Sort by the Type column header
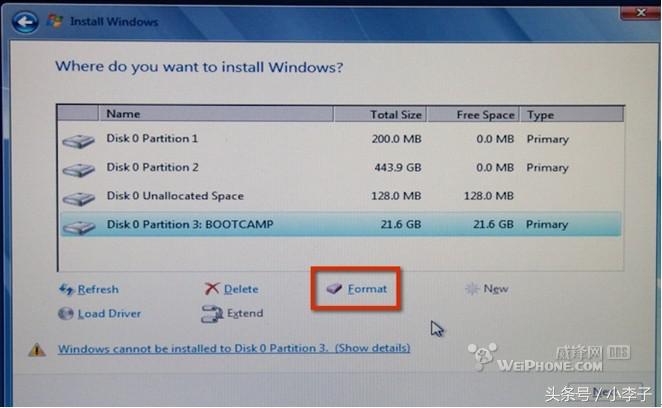This screenshot has height=408, width=662. [572, 115]
